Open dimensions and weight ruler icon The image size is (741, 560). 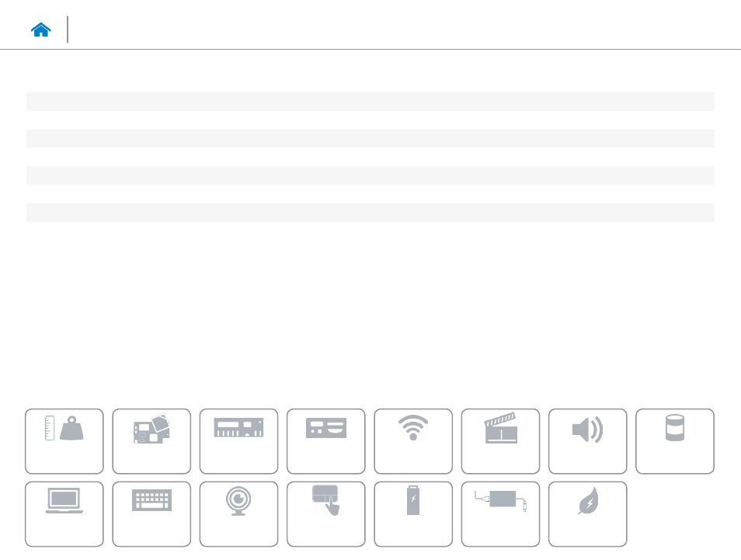64,440
